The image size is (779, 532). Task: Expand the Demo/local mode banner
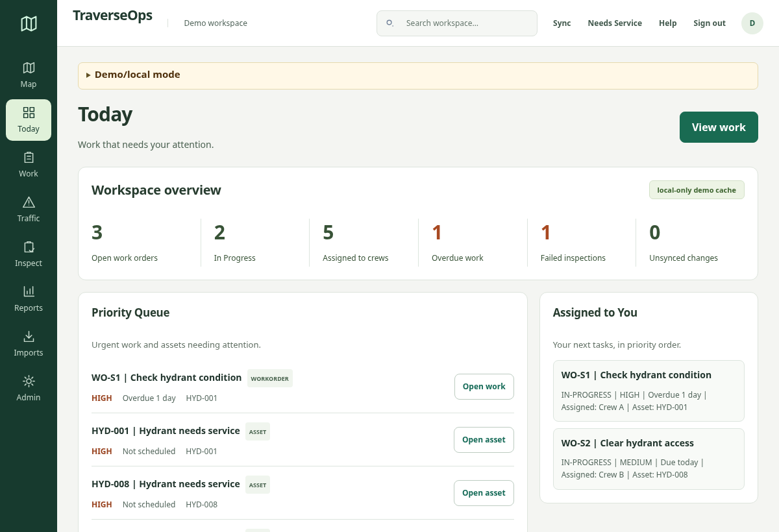tap(418, 75)
